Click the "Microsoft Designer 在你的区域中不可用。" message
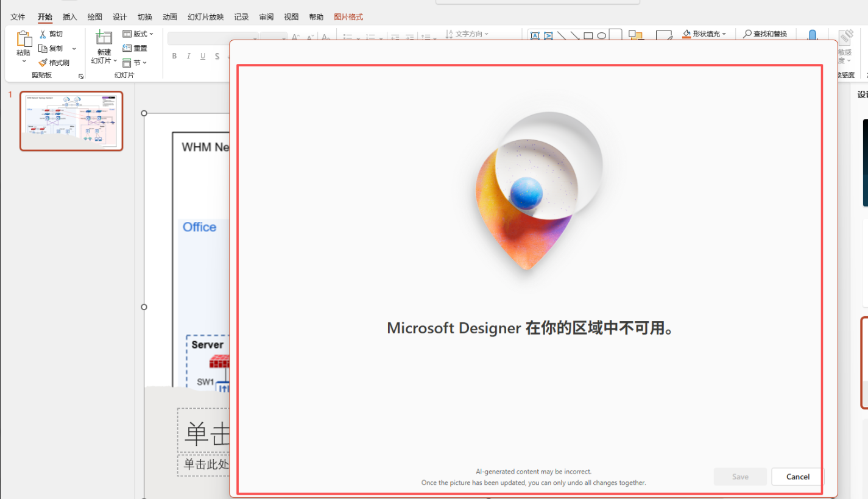This screenshot has height=499, width=868. point(531,328)
